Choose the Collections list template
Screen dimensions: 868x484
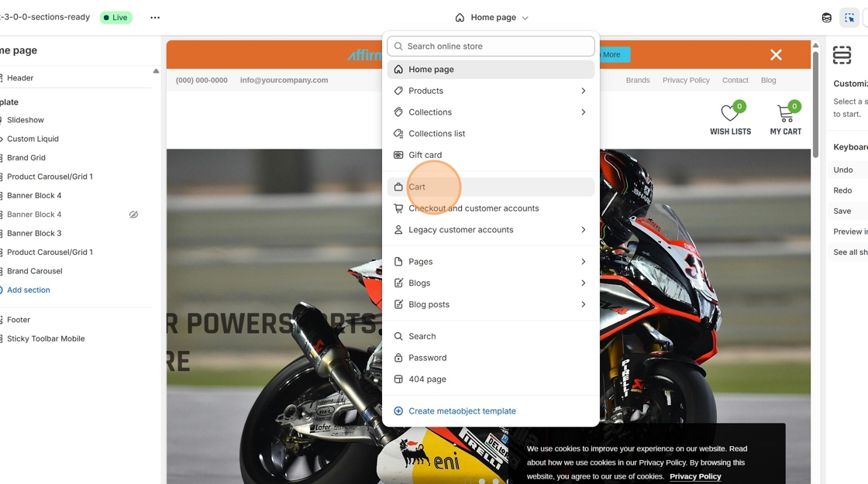click(x=491, y=133)
